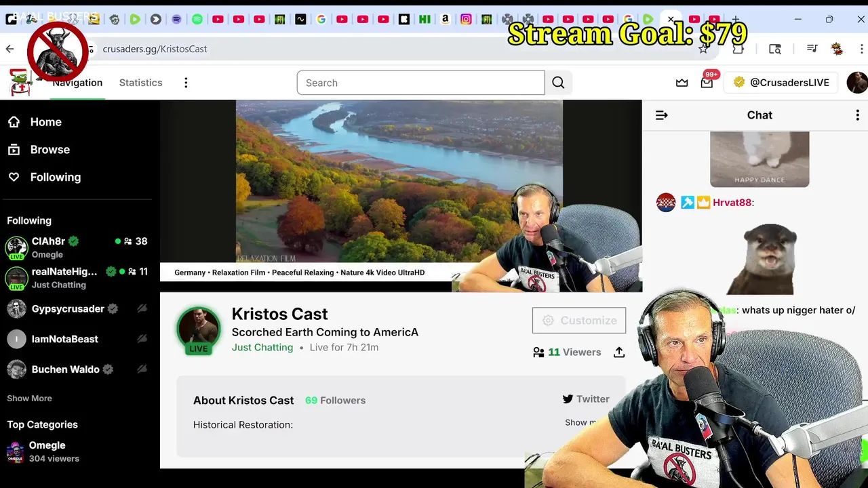The width and height of the screenshot is (868, 488).
Task: Open the profile avatar at top right
Action: pyautogui.click(x=856, y=83)
